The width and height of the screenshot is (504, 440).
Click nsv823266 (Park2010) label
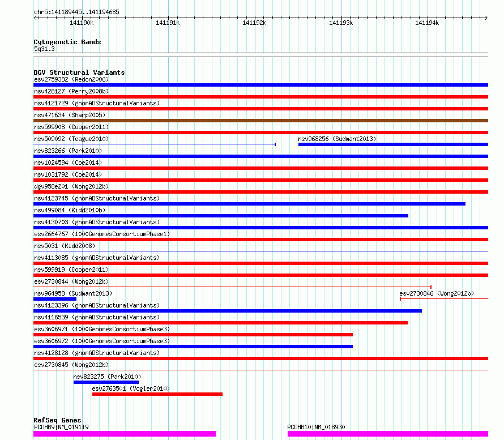(x=68, y=151)
